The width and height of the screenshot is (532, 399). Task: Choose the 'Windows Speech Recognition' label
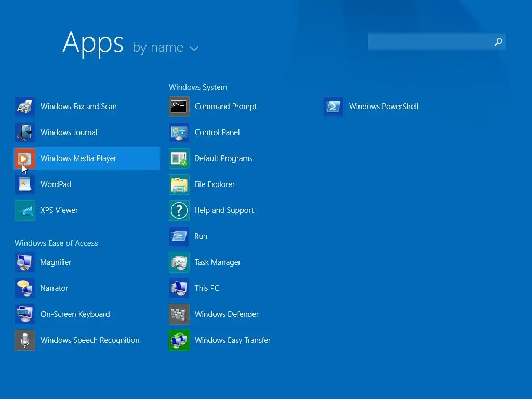(x=90, y=340)
